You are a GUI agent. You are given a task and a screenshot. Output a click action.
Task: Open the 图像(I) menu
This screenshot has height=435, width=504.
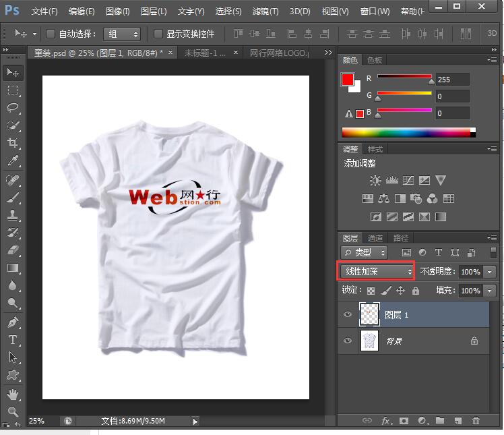pyautogui.click(x=118, y=11)
